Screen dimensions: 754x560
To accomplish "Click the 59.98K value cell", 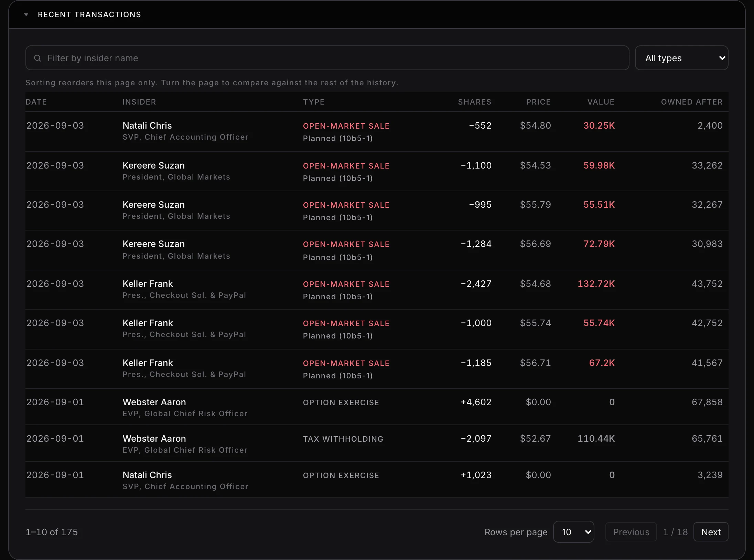I will (x=599, y=165).
